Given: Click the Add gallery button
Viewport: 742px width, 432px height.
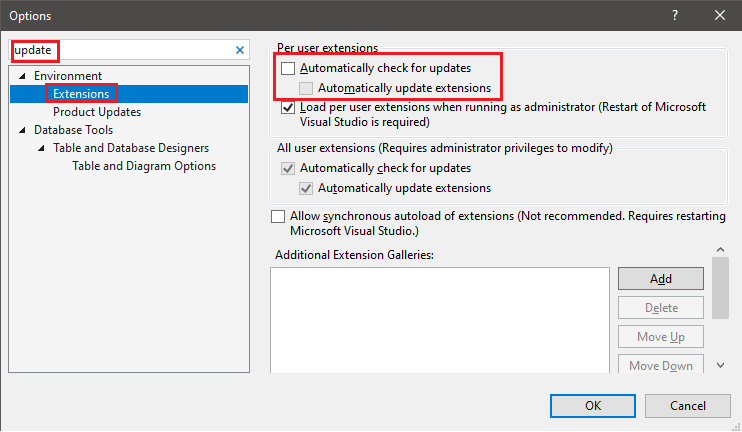Looking at the screenshot, I should click(x=661, y=279).
